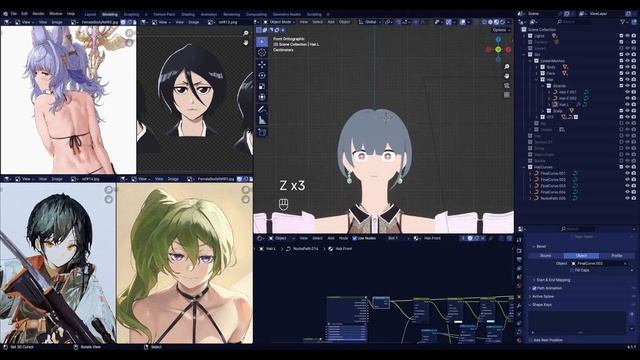
Task: Toggle visibility eye for Body collection
Action: coord(627,67)
